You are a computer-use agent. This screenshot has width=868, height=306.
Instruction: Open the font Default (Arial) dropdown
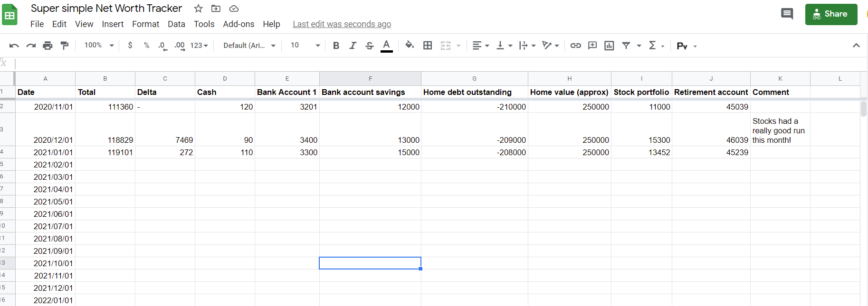coord(249,46)
